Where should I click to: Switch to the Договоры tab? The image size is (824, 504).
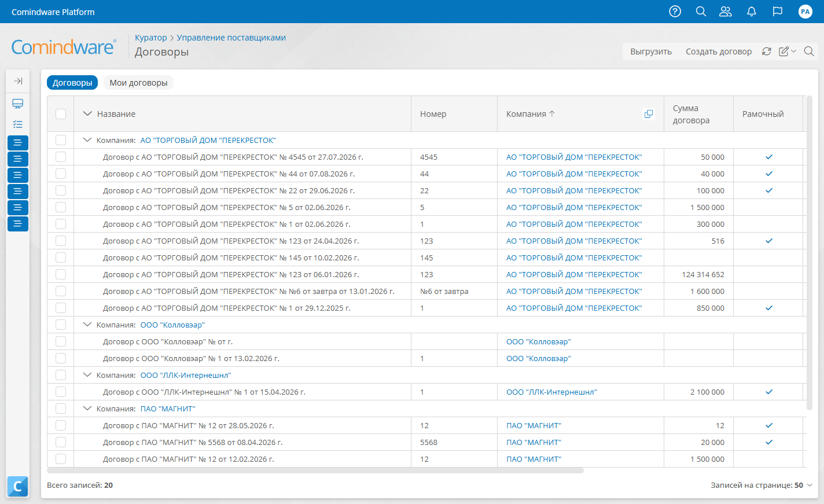point(72,83)
